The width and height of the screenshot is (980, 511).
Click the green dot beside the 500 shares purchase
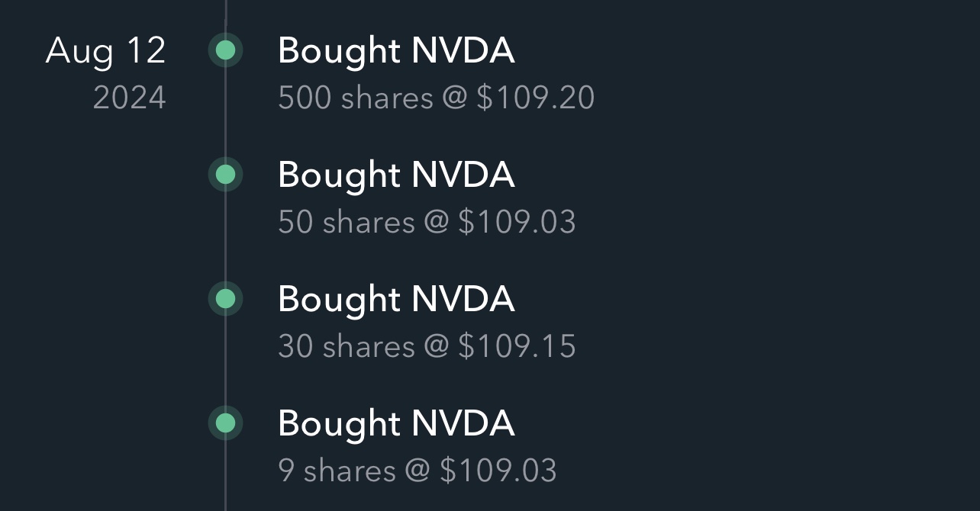(225, 50)
